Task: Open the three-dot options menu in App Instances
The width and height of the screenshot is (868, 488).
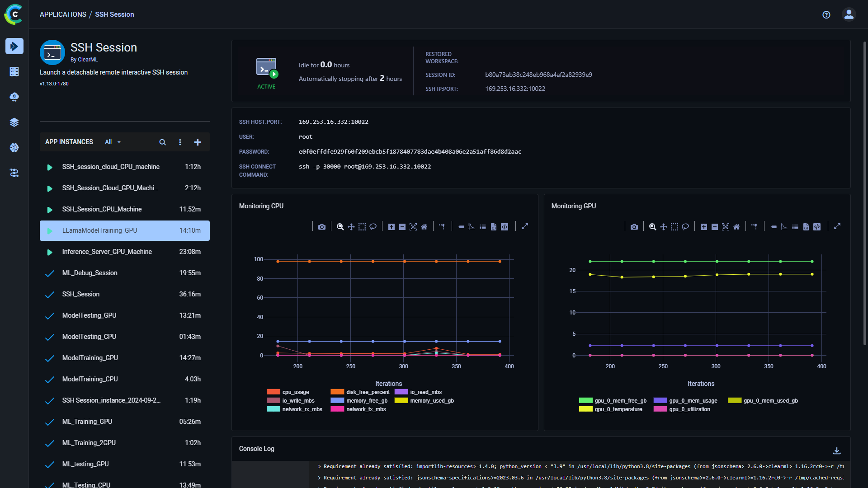Action: [180, 141]
